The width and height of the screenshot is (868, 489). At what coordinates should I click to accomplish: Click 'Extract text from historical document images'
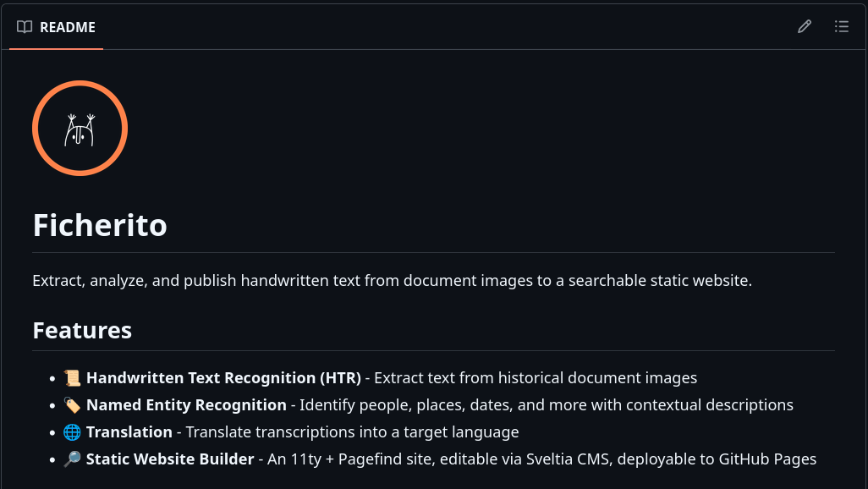[536, 377]
